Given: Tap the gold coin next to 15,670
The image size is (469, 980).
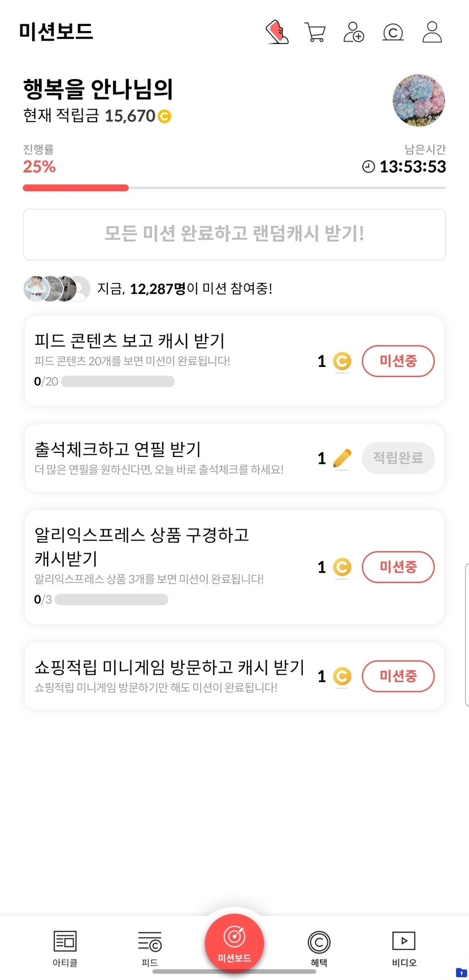Looking at the screenshot, I should (164, 116).
